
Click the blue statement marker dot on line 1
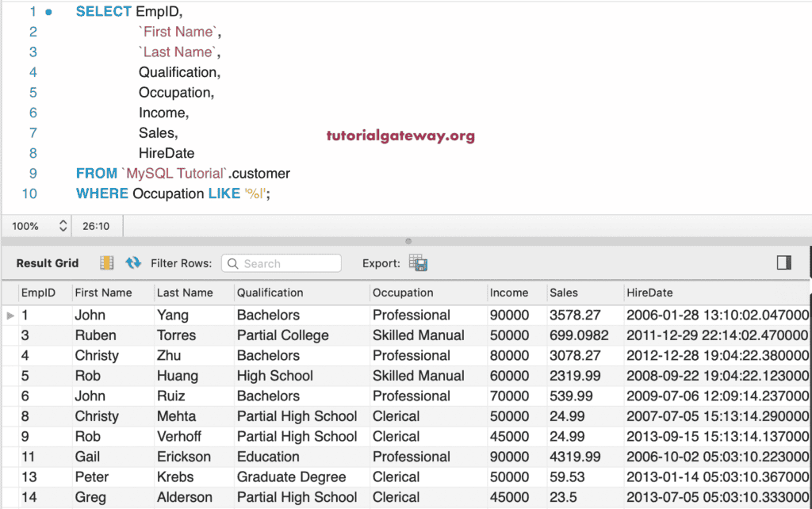click(x=48, y=12)
